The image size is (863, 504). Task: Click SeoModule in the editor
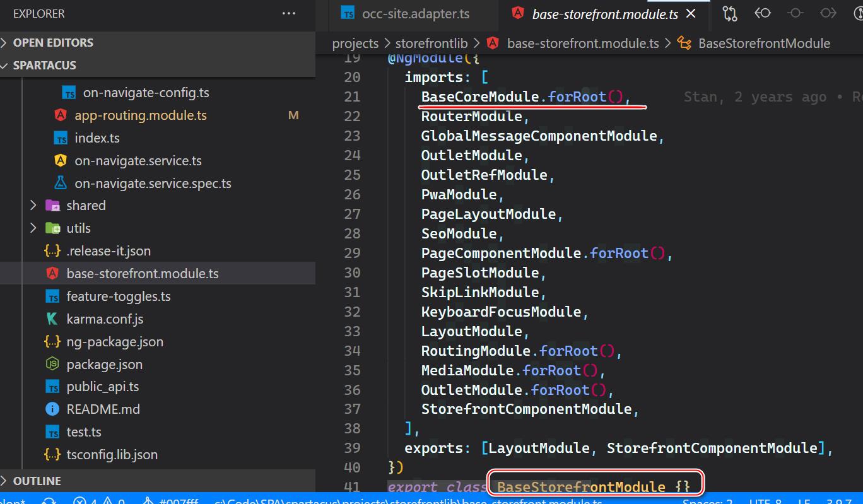point(459,233)
